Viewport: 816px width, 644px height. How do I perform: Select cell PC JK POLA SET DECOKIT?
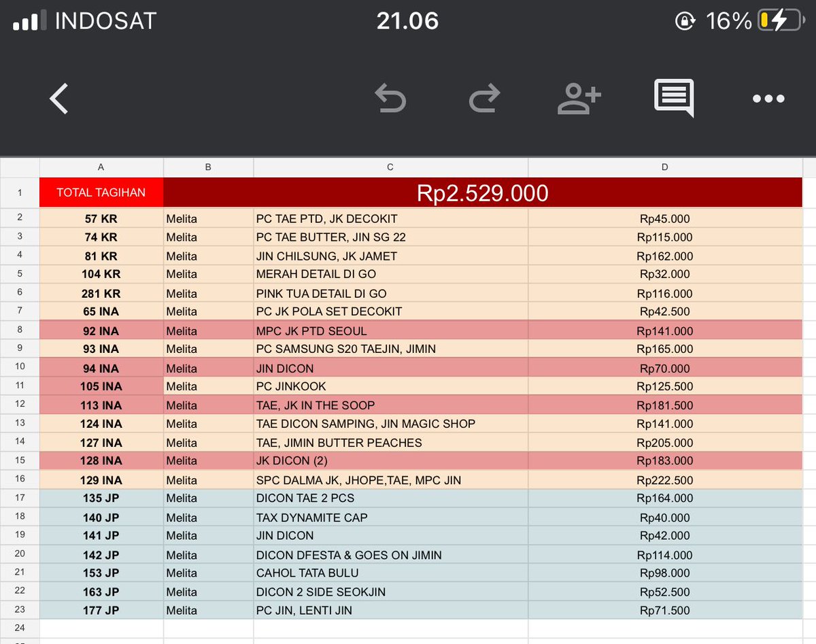pyautogui.click(x=391, y=311)
